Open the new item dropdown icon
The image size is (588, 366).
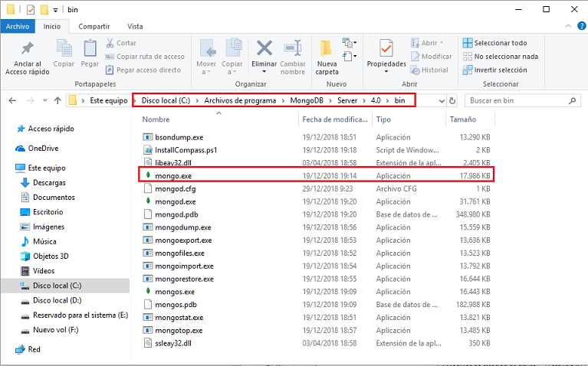tap(350, 43)
